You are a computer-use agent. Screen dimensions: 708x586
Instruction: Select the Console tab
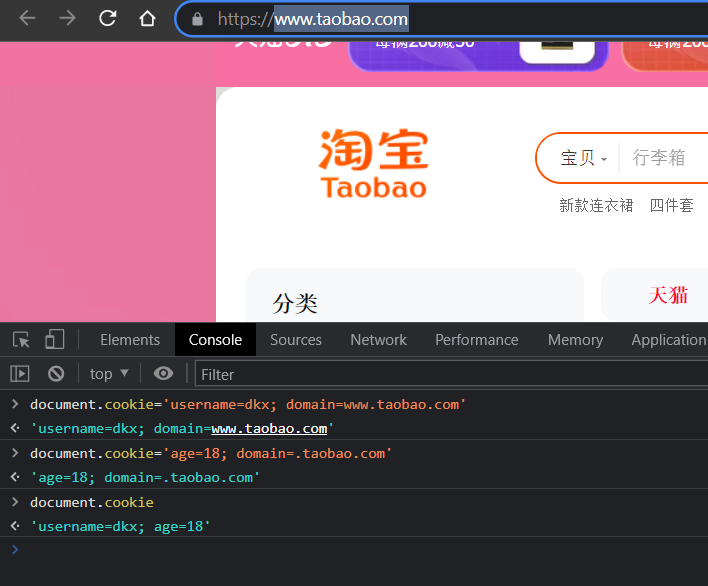(x=215, y=340)
